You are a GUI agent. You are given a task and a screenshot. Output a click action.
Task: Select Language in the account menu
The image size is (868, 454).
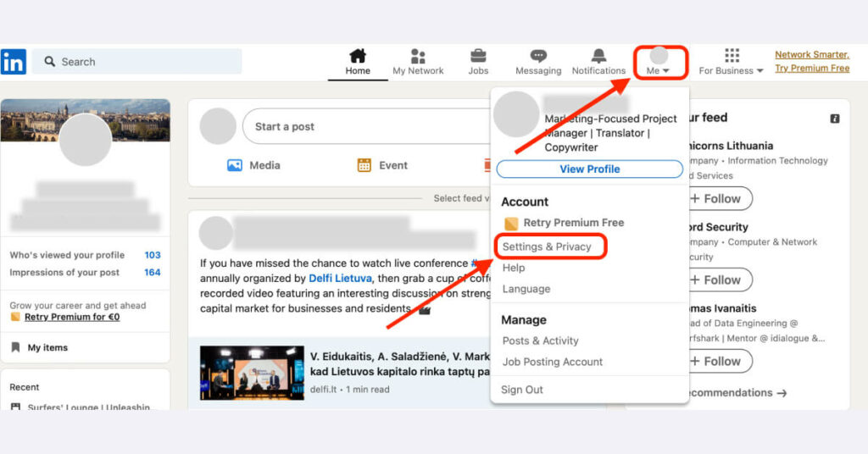[x=526, y=289]
